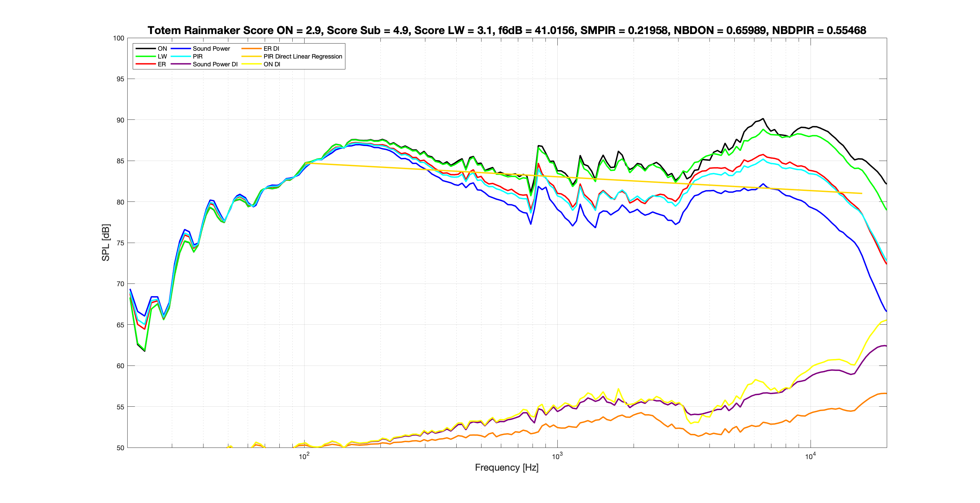Click the cyan line sample beside 'PIR'
The height and width of the screenshot is (503, 980).
pos(181,56)
